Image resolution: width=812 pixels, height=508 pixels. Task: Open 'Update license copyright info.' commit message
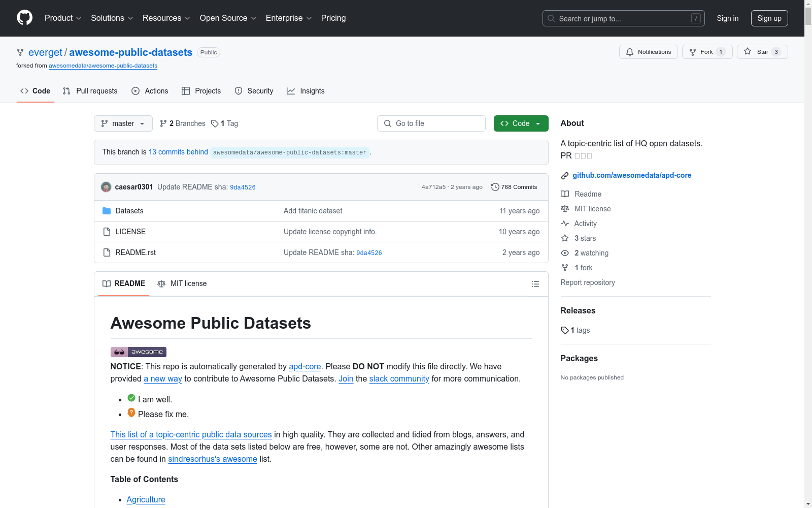pos(330,232)
